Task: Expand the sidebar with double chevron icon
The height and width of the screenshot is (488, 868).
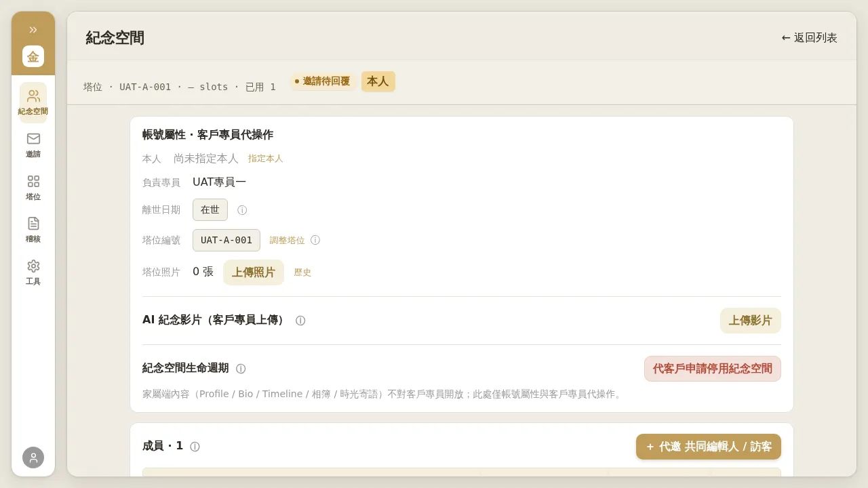Action: 33,29
